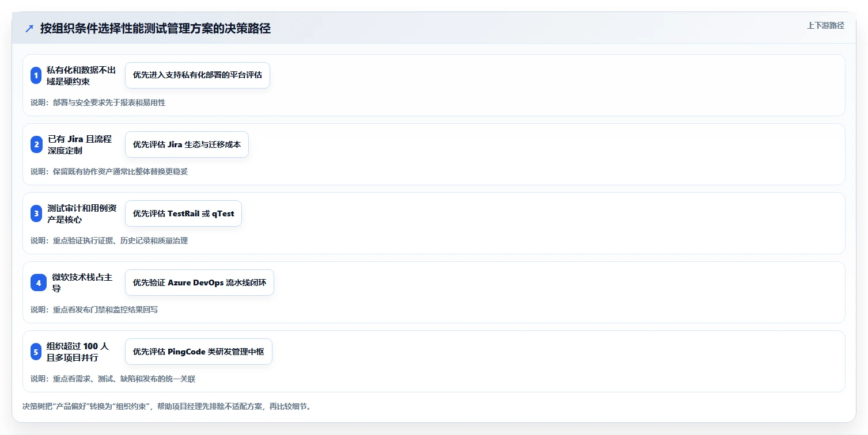This screenshot has height=435, width=868.
Task: Click the step 5 number badge
Action: click(36, 352)
